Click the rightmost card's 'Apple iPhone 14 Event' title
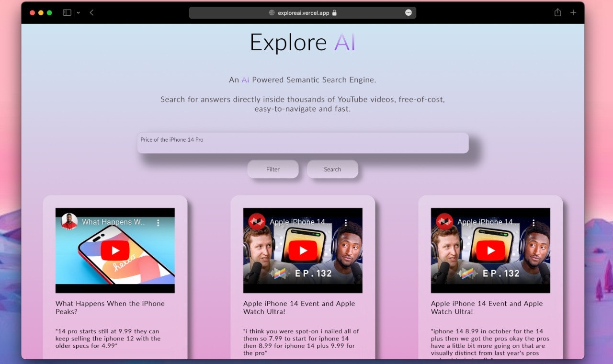Screen dimensions: 613x364 click(487, 307)
